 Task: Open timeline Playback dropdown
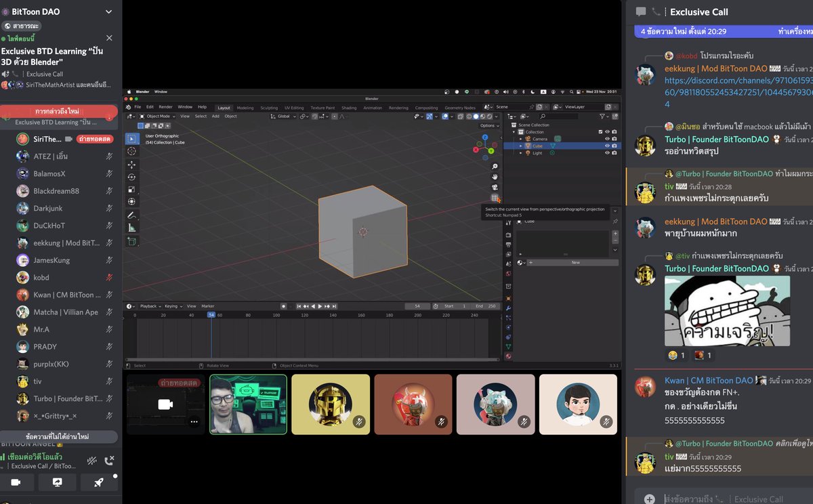coord(149,306)
